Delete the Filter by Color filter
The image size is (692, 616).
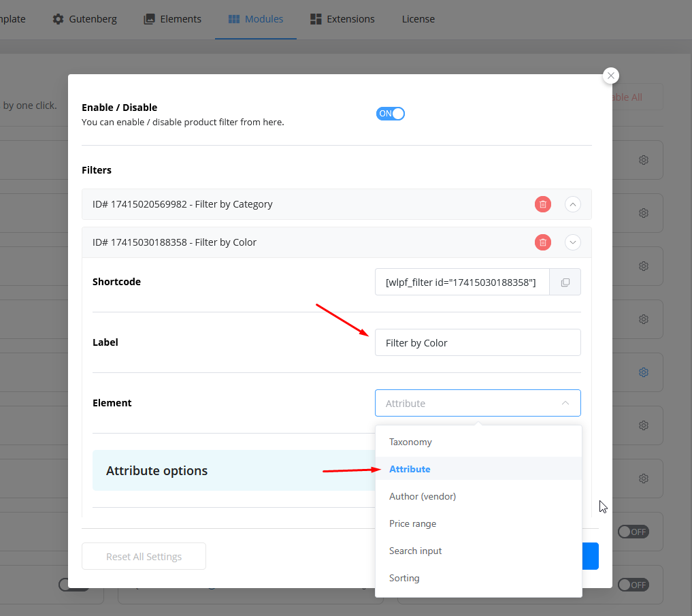click(542, 242)
